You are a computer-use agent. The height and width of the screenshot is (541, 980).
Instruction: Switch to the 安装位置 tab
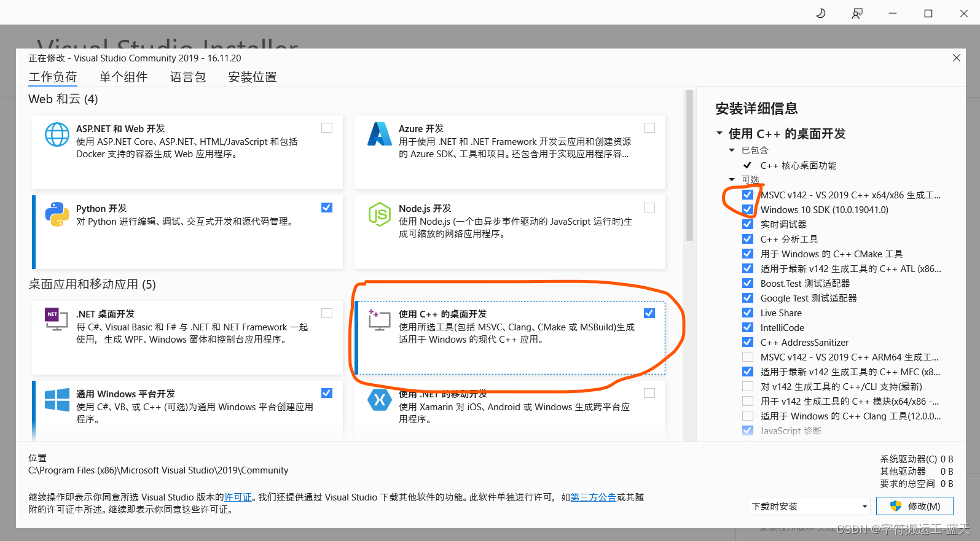253,77
